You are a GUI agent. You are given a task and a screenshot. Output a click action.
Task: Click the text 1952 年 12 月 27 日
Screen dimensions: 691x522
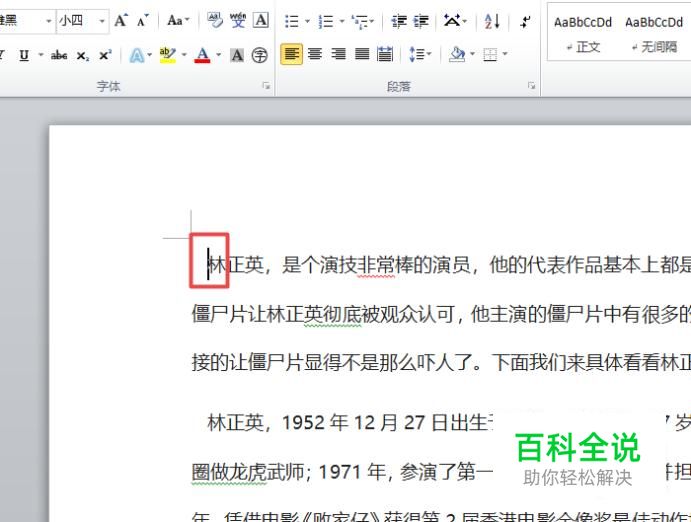pyautogui.click(x=365, y=423)
